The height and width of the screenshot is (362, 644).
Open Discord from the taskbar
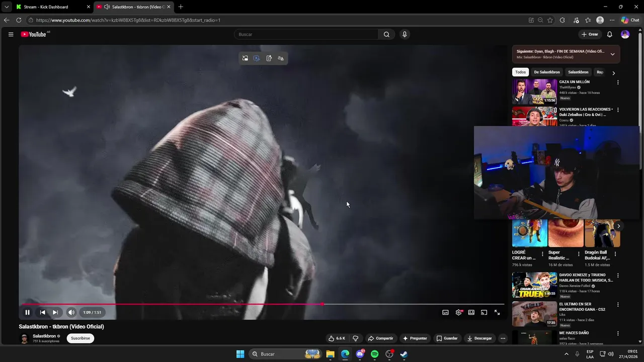click(360, 354)
